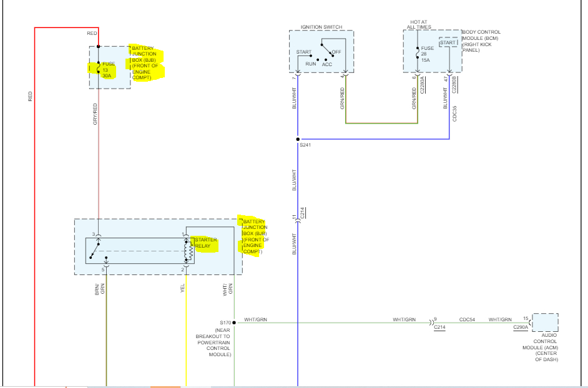This screenshot has height=388, width=588.
Task: Select the YEL wire label
Action: click(183, 288)
